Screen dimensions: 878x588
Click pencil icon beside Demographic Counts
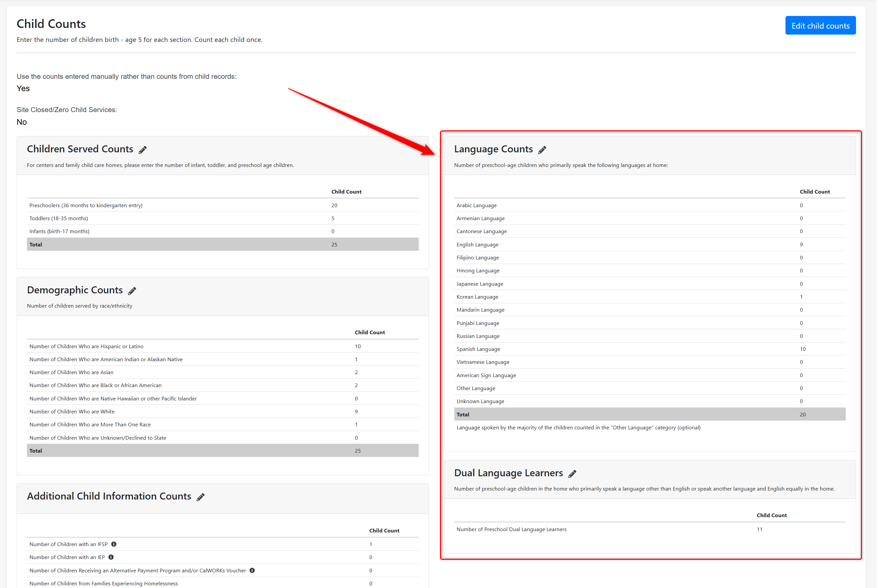(x=132, y=291)
